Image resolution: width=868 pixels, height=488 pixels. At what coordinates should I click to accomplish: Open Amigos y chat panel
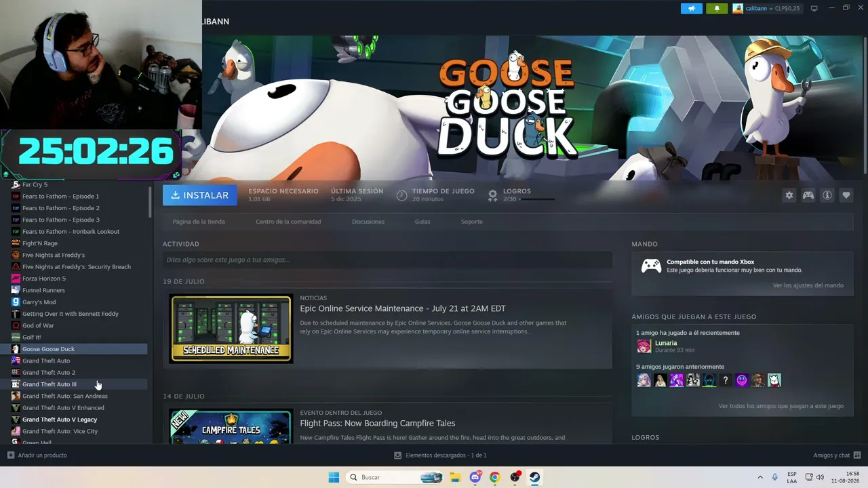837,455
